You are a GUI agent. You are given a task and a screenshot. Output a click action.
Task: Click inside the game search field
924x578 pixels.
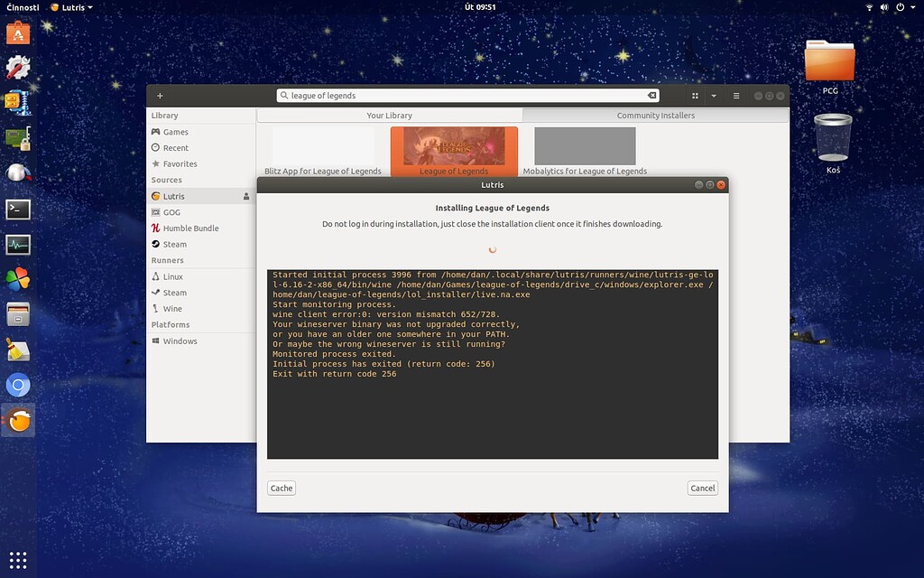click(x=465, y=96)
